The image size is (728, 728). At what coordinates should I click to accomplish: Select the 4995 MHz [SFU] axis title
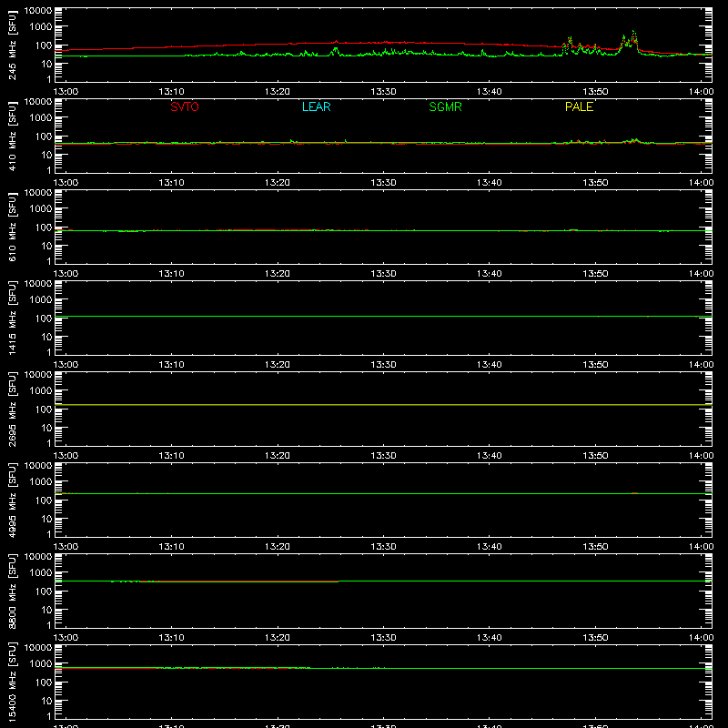[12, 500]
